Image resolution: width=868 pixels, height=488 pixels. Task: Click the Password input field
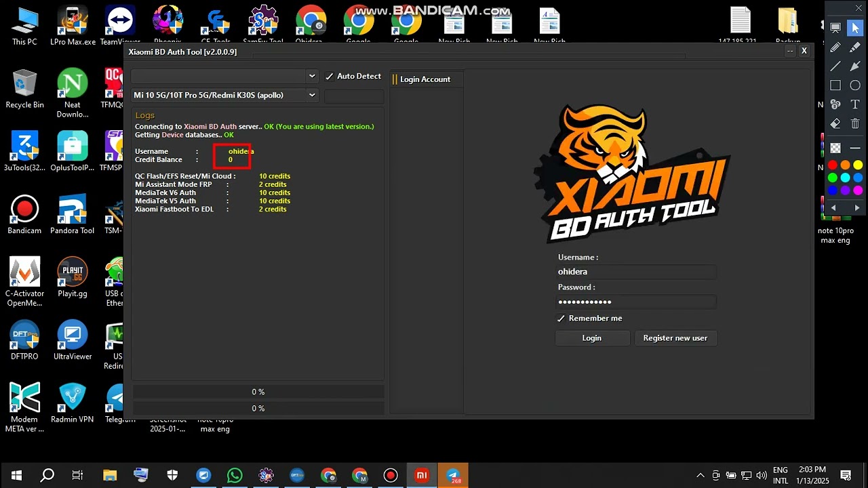tap(636, 302)
